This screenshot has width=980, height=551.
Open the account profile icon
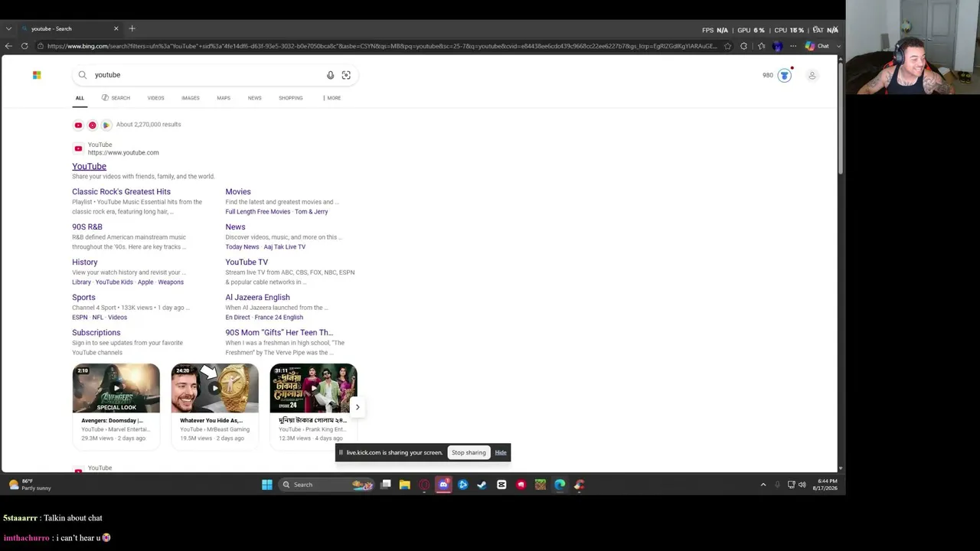point(812,75)
